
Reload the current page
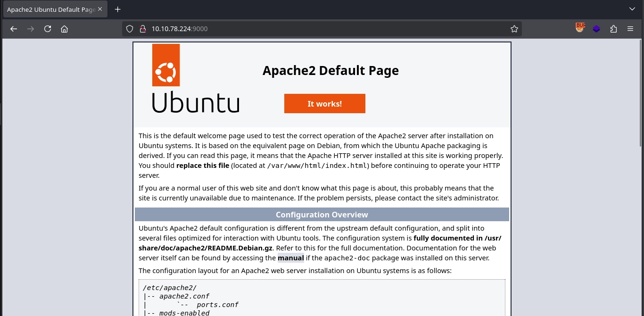pyautogui.click(x=48, y=29)
